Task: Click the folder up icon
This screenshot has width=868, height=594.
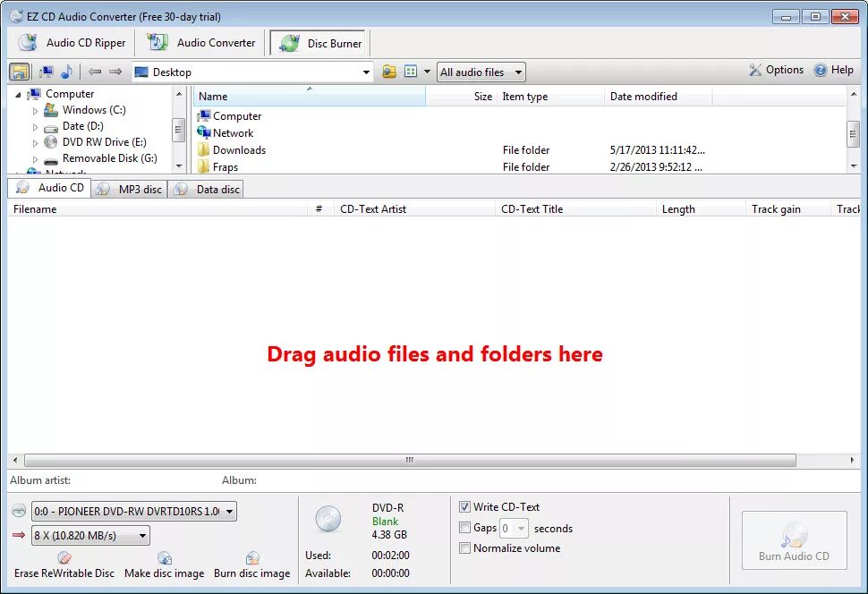Action: (x=389, y=72)
